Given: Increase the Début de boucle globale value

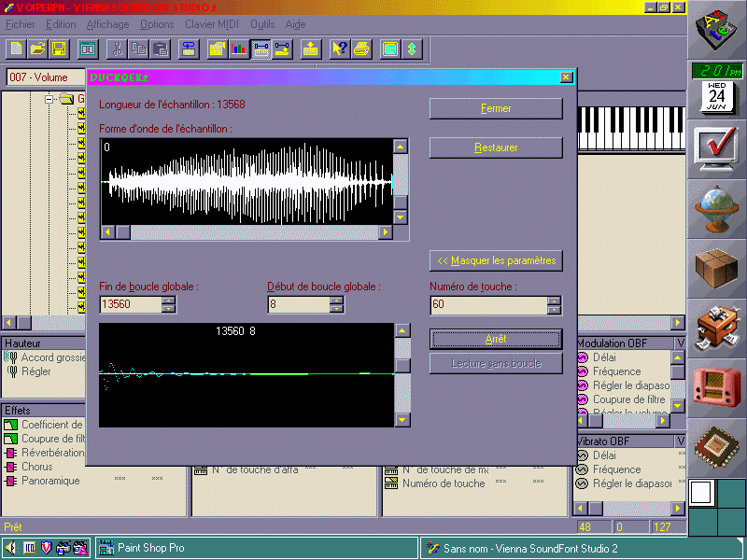Looking at the screenshot, I should coord(336,301).
